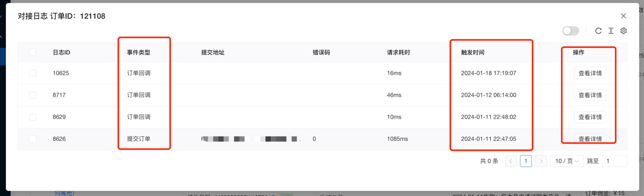Click the dialog title 对接日志 订单ID：121108
Image resolution: width=644 pixels, height=196 pixels.
pyautogui.click(x=62, y=16)
